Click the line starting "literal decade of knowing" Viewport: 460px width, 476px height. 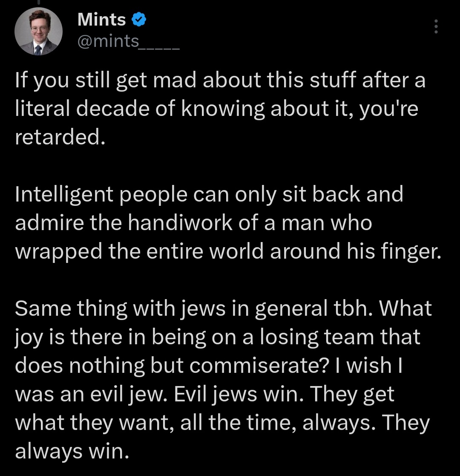tap(217, 110)
